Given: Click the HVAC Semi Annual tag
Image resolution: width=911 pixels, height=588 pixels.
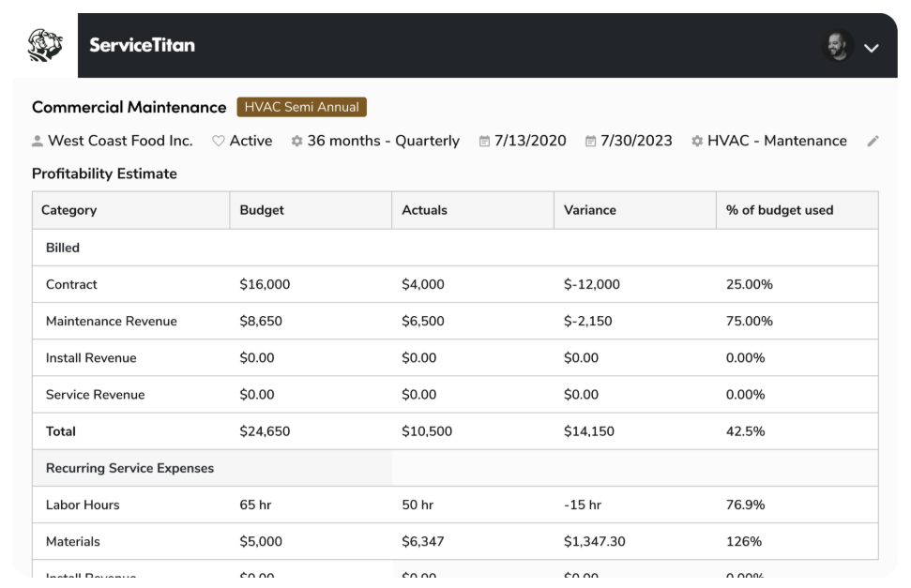Looking at the screenshot, I should click(301, 107).
